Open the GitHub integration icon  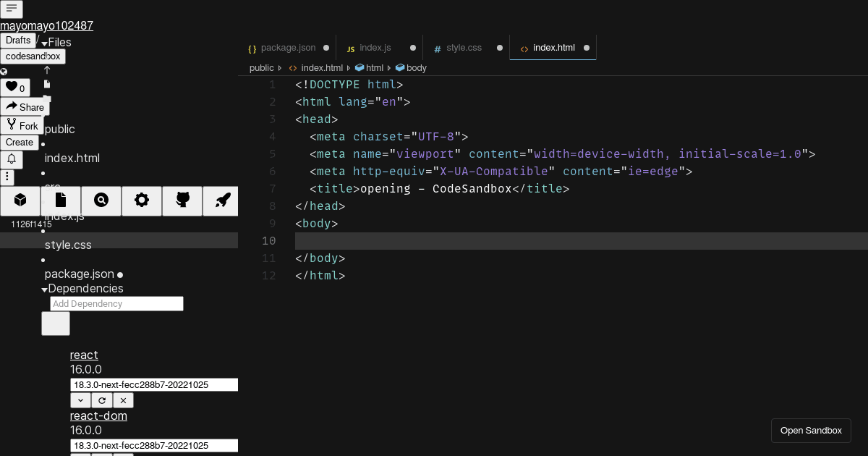pyautogui.click(x=182, y=201)
